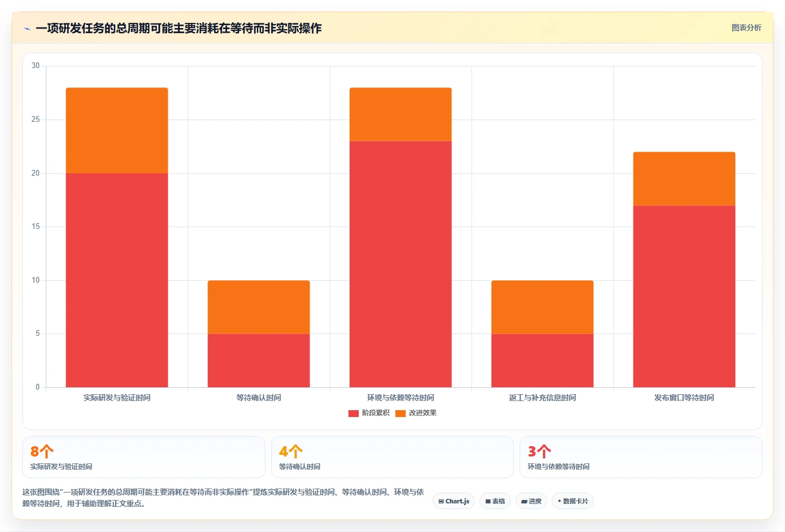785x532 pixels.
Task: Click the 3个 data card
Action: click(641, 457)
